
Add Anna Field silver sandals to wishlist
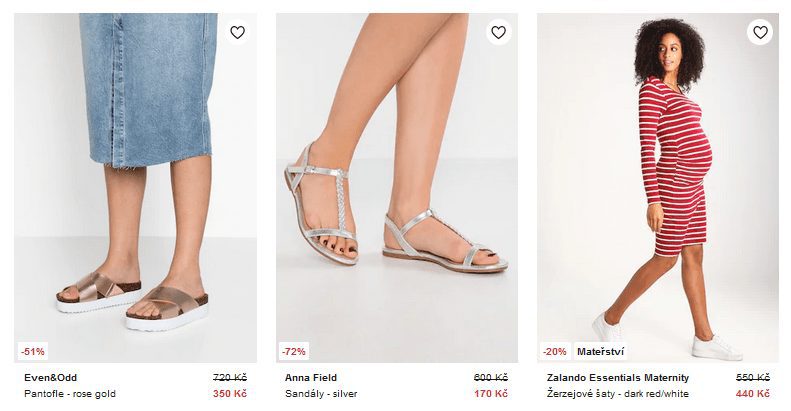tap(498, 33)
